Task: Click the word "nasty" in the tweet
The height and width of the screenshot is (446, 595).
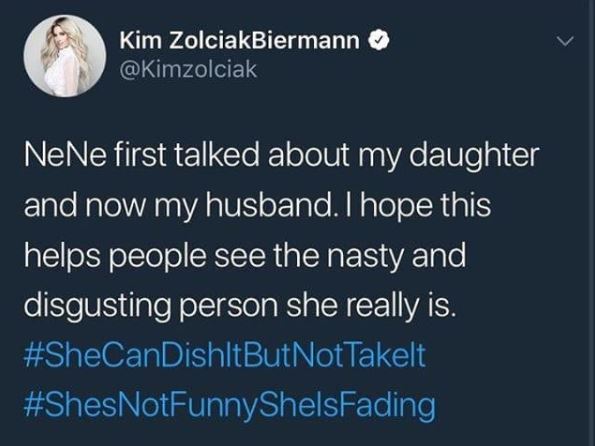Action: (364, 255)
